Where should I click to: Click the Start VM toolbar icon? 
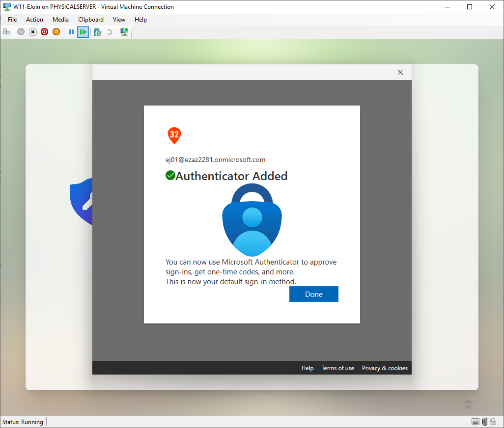pyautogui.click(x=21, y=32)
